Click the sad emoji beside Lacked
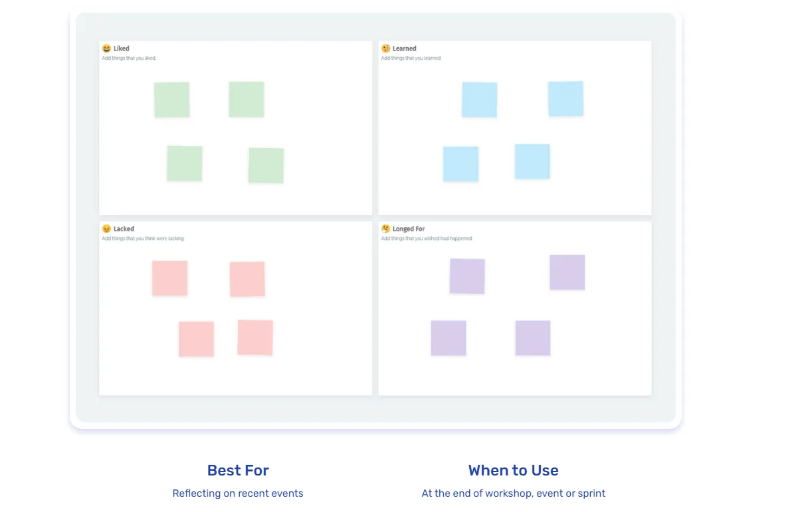Image resolution: width=812 pixels, height=512 pixels. (106, 229)
